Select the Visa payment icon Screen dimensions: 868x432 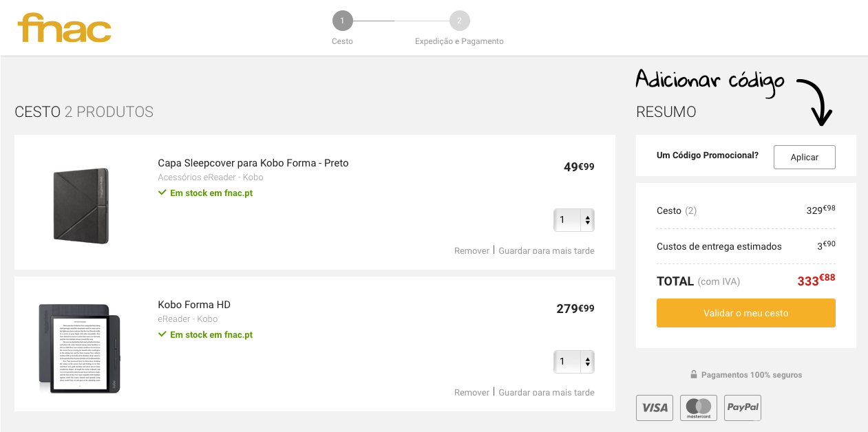(x=655, y=407)
